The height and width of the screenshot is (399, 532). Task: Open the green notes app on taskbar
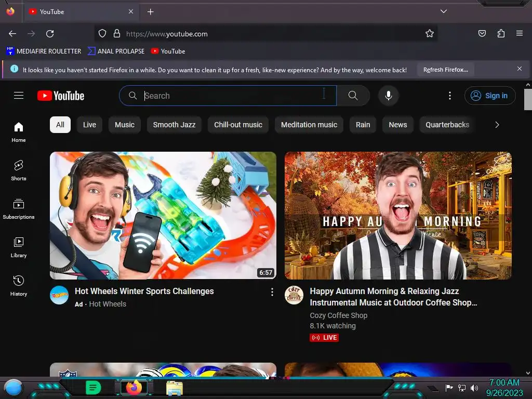coord(94,388)
